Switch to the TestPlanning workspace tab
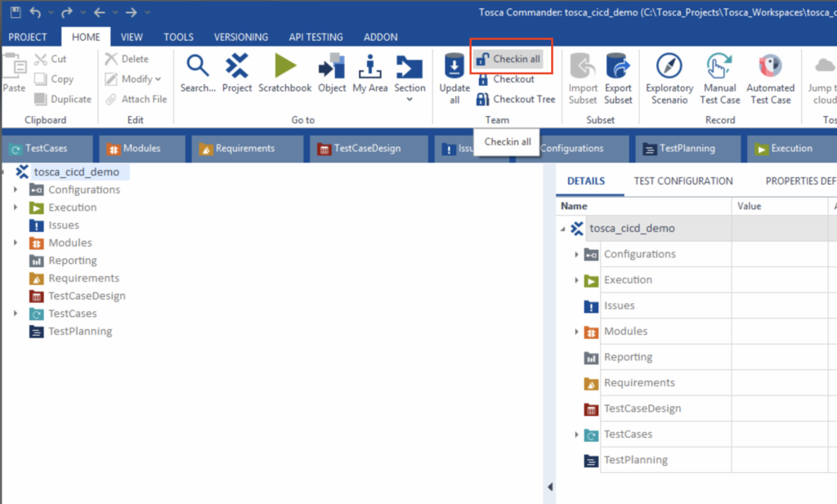This screenshot has width=837, height=504. pos(687,149)
